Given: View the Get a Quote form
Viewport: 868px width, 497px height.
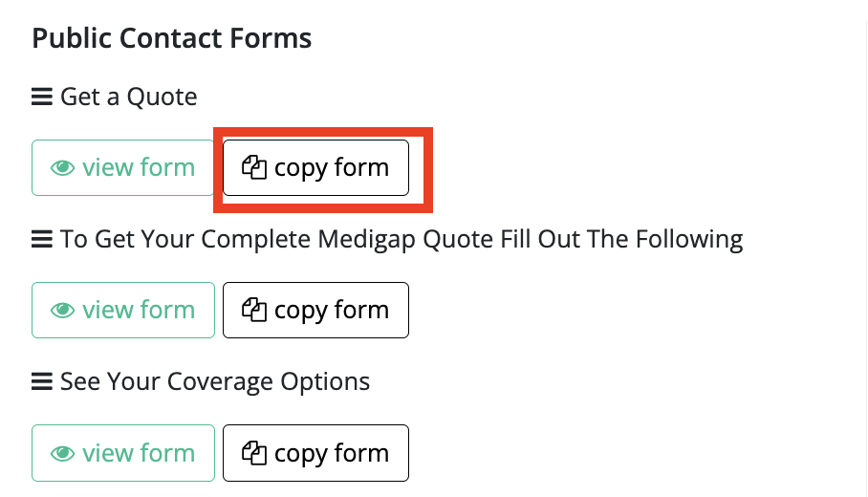Looking at the screenshot, I should (123, 167).
